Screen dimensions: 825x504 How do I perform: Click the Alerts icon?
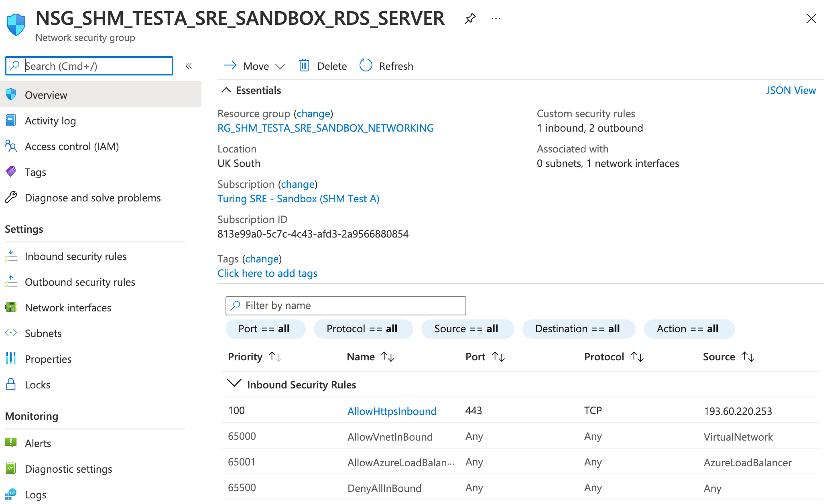11,443
